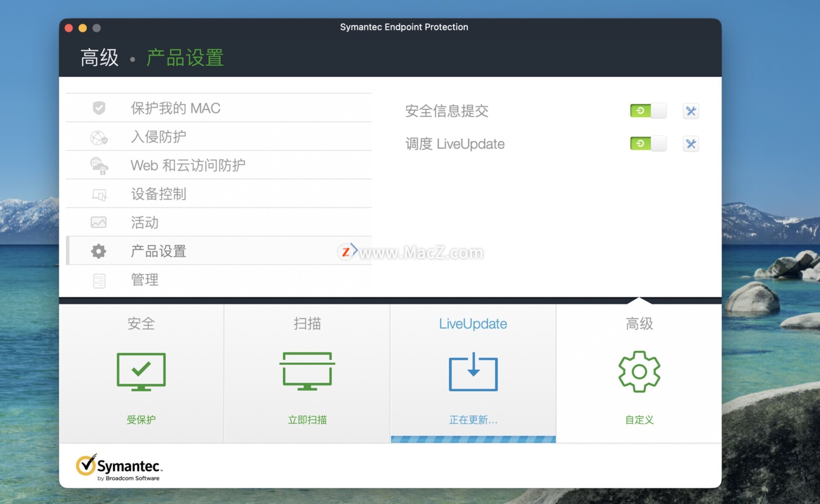
Task: Click the document icon beside 管理
Action: click(99, 280)
